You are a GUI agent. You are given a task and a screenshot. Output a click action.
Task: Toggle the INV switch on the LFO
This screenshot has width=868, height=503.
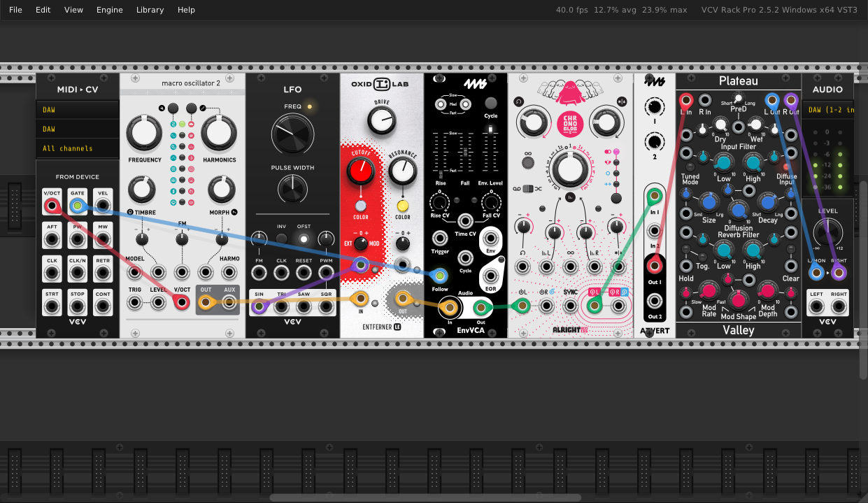point(282,239)
